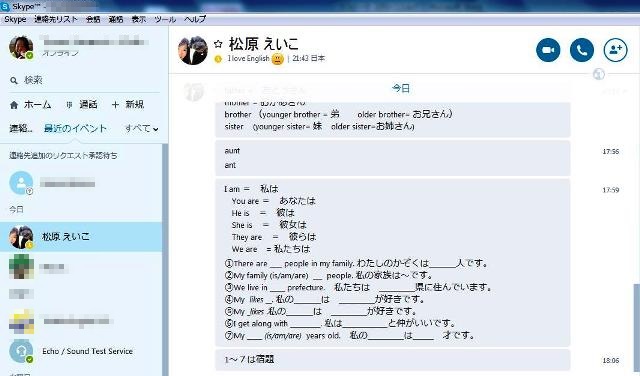The height and width of the screenshot is (376, 640).
Task: Create a new item with ＋ 新規
Action: [x=128, y=105]
